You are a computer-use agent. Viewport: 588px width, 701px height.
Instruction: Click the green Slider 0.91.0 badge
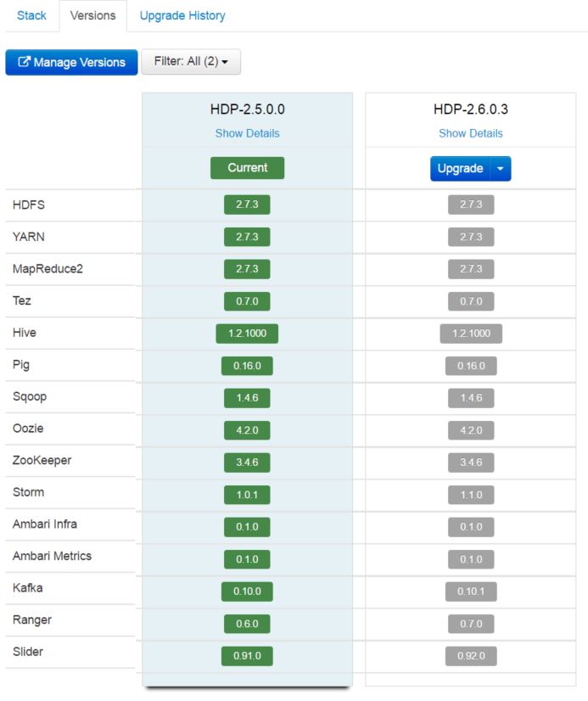coord(247,656)
